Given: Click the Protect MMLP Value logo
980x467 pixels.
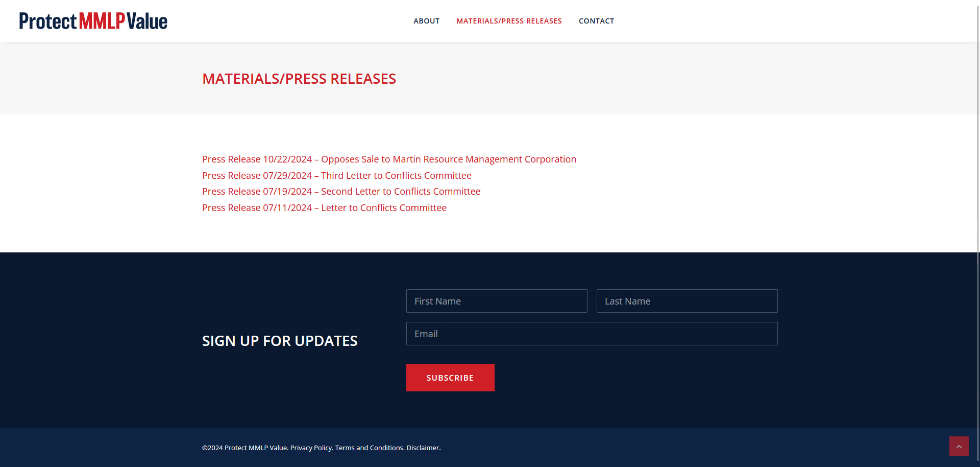Looking at the screenshot, I should (93, 21).
